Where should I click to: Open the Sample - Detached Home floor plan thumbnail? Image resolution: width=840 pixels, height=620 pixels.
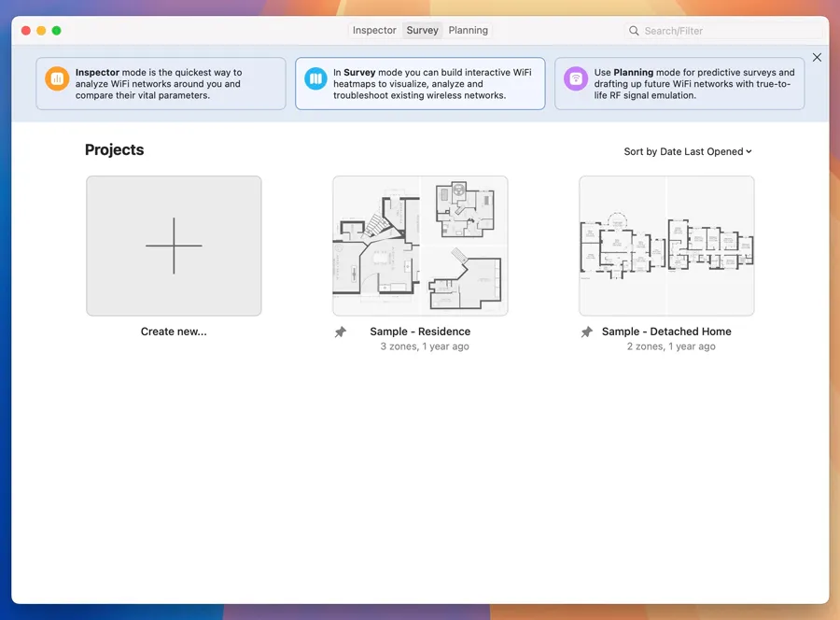pos(666,246)
